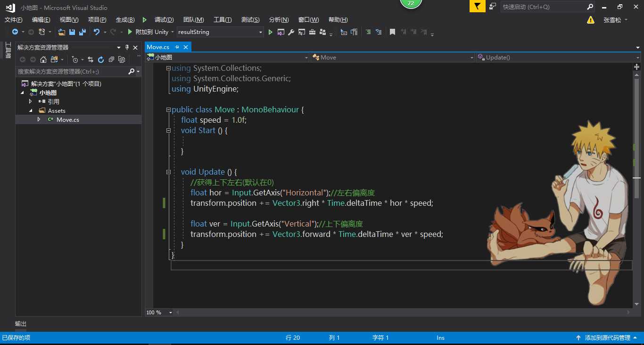Screen dimensions: 644x345
Task: Collapse the Start() method outline
Action: [x=168, y=130]
